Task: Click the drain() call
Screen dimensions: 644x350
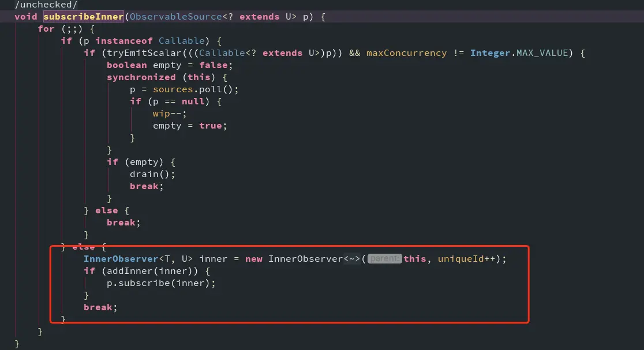Action: click(152, 174)
